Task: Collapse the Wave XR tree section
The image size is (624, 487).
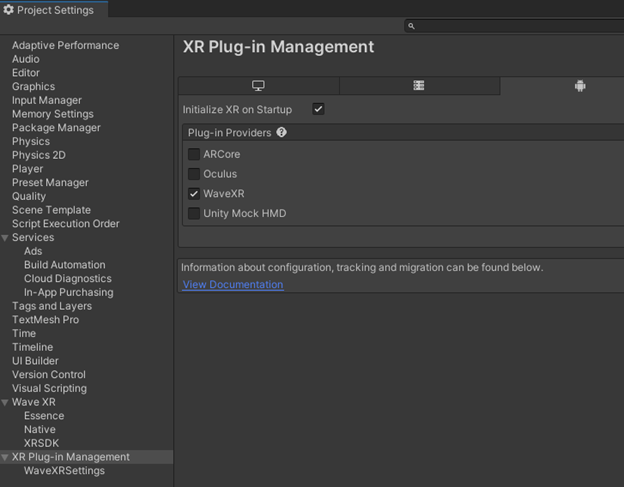Action: [x=5, y=402]
